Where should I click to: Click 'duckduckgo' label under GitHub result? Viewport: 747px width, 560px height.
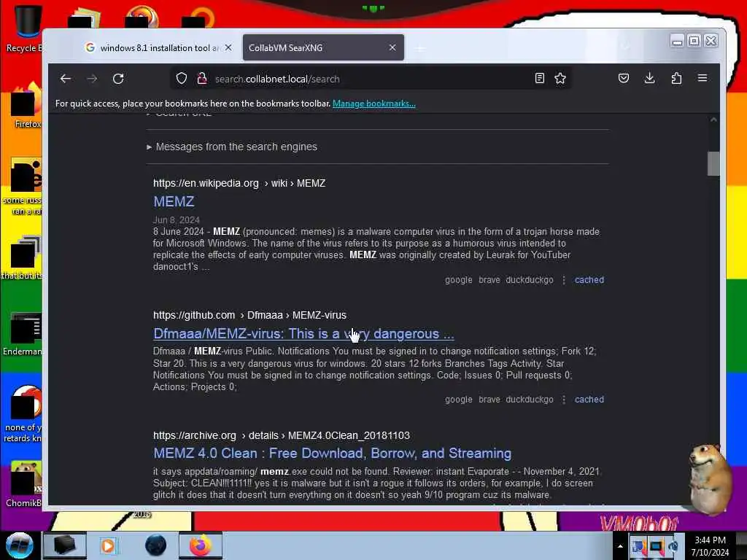coord(530,400)
